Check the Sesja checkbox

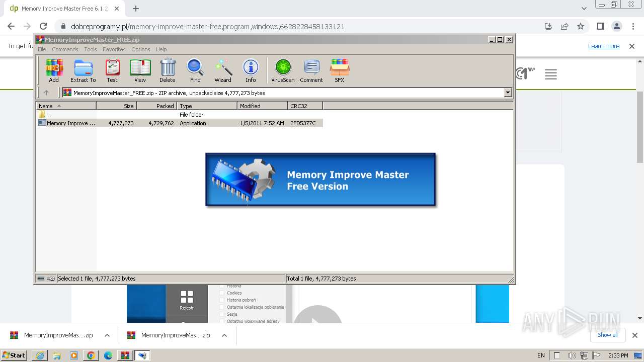click(222, 314)
